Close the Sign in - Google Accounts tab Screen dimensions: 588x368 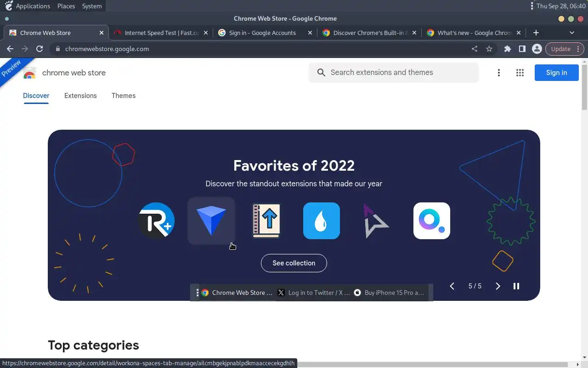pos(310,33)
